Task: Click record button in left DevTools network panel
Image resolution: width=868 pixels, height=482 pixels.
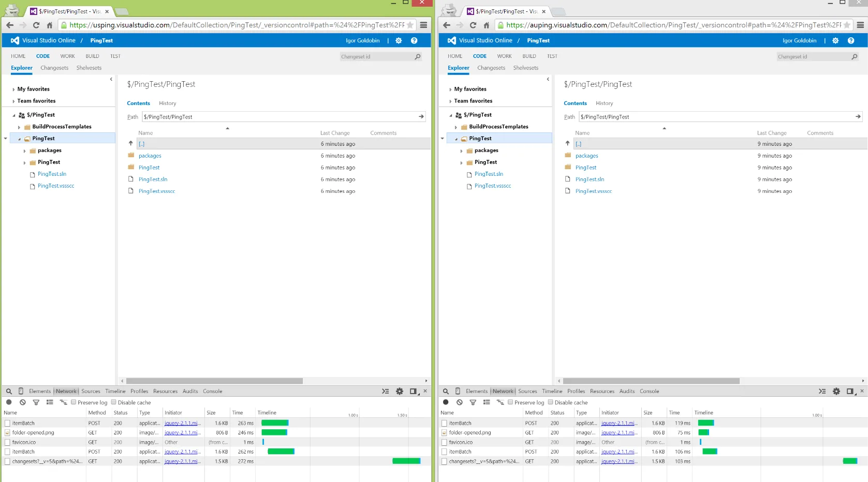Action: click(x=9, y=402)
